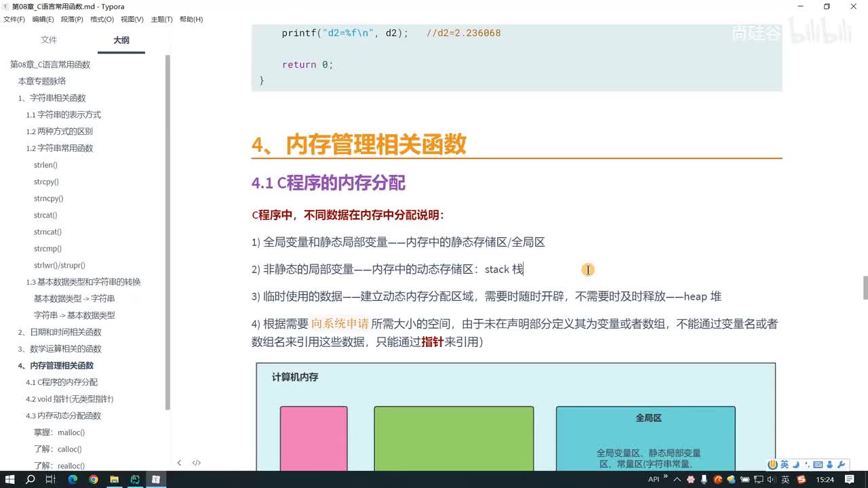Image resolution: width=868 pixels, height=488 pixels.
Task: Open soft keyboard on IME bar
Action: tap(818, 464)
